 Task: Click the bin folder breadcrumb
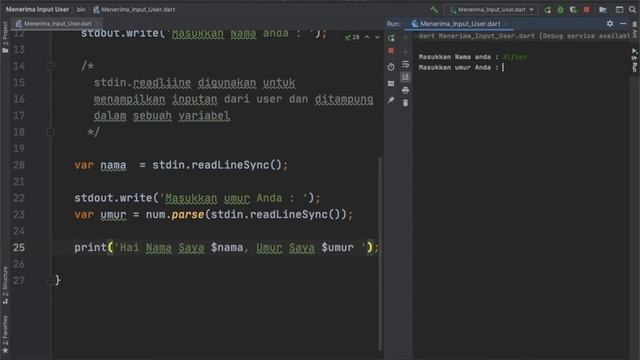81,9
